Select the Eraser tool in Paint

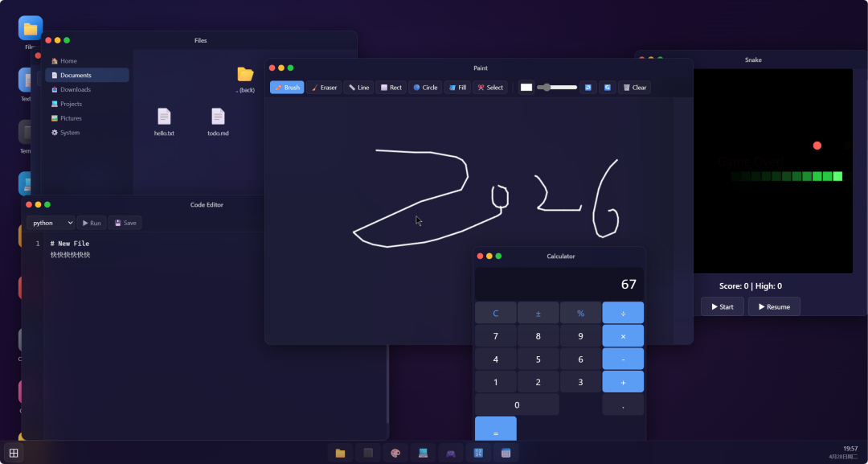pyautogui.click(x=324, y=88)
